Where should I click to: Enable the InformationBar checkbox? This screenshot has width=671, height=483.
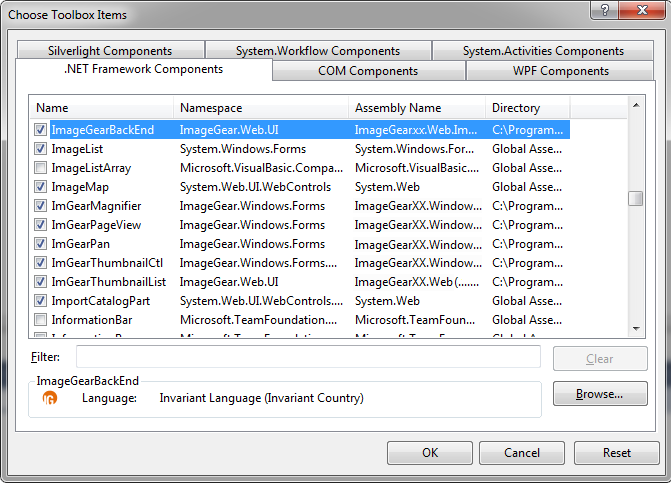tap(41, 320)
